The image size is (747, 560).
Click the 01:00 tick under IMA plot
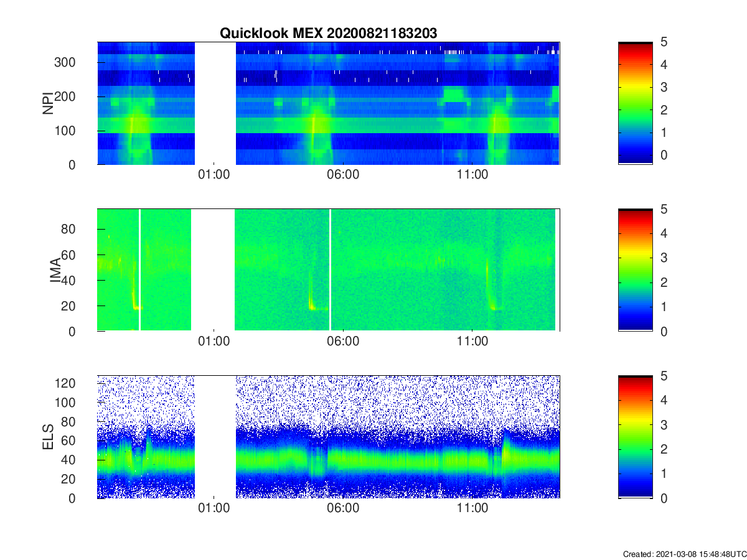[x=214, y=342]
